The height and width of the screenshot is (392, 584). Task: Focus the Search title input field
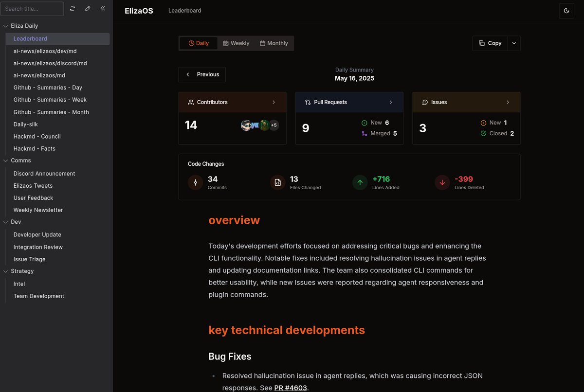32,9
